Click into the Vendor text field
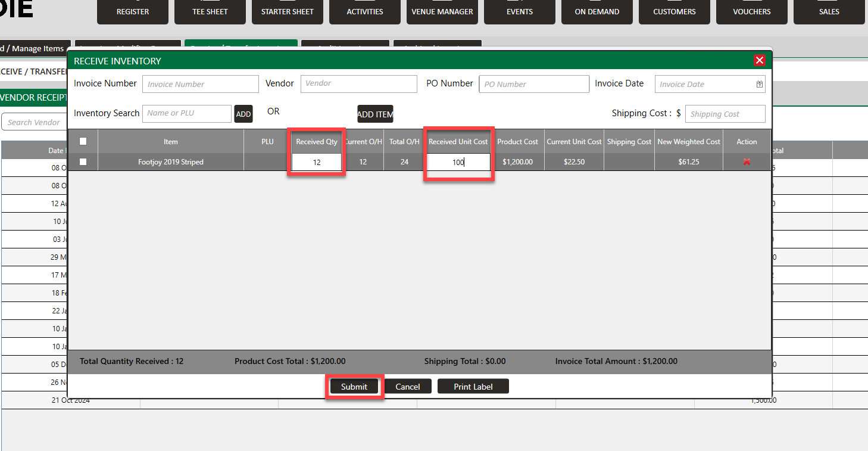Image resolution: width=868 pixels, height=451 pixels. click(x=358, y=84)
